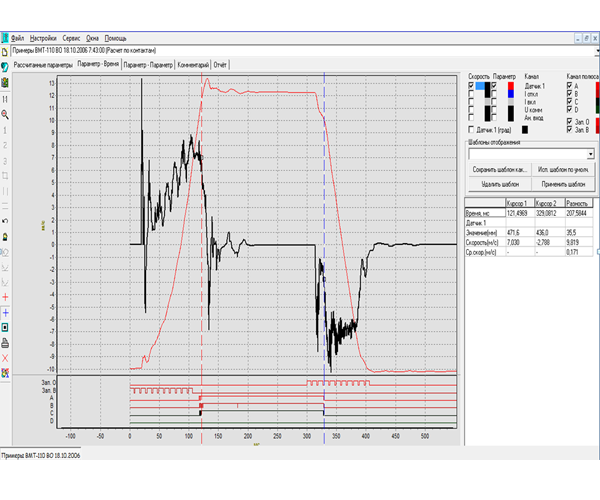Screen dimensions: 600x500
Task: Switch to Комментарий tab
Action: [193, 65]
